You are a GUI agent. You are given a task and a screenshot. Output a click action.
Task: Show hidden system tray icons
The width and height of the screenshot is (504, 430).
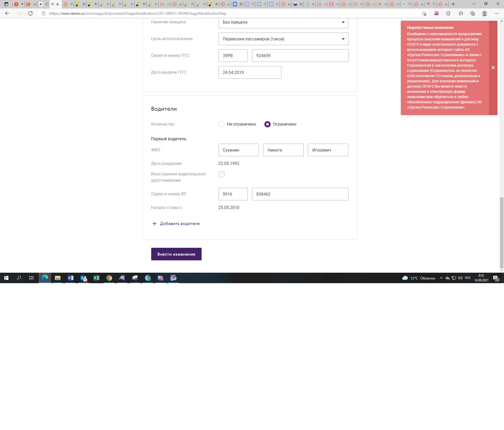441,278
